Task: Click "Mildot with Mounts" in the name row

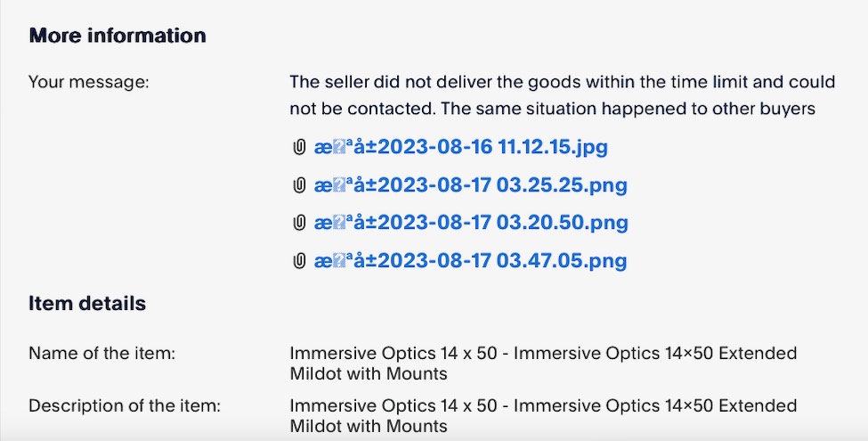Action: point(369,374)
